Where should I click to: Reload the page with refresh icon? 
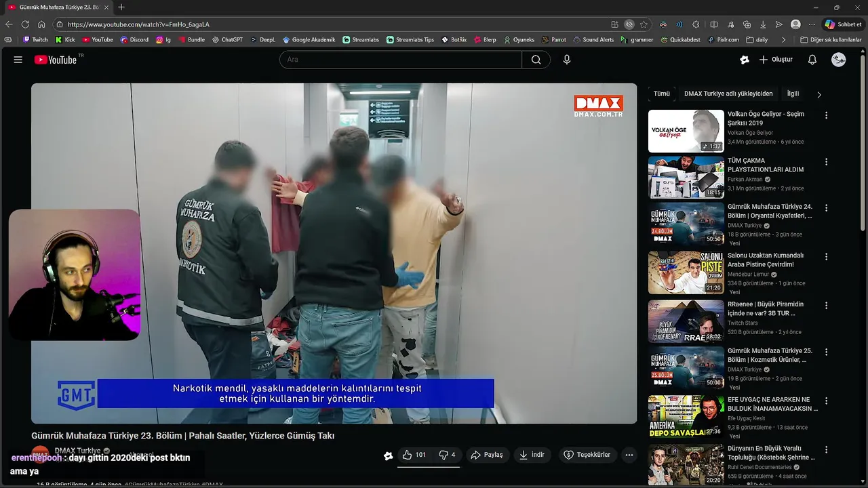[26, 24]
